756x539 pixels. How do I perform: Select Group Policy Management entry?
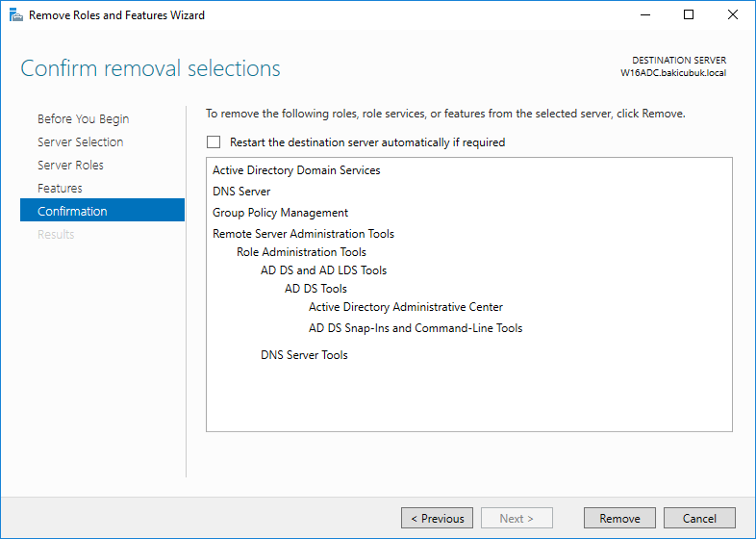click(x=280, y=213)
